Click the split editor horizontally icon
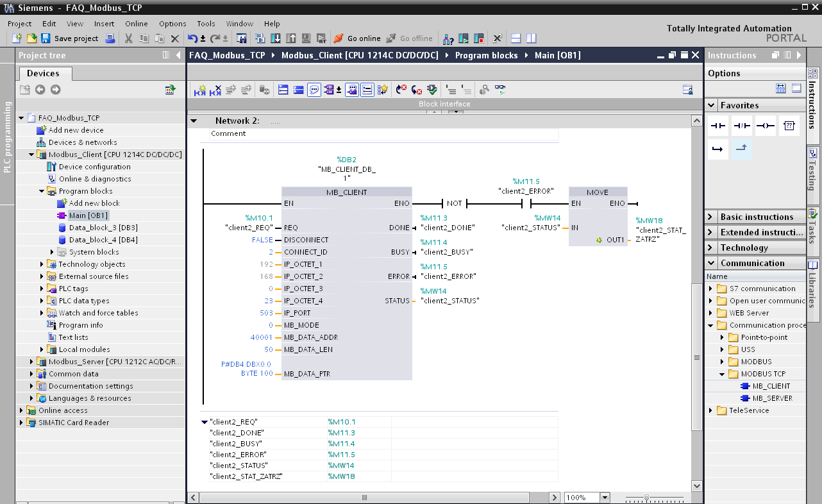The height and width of the screenshot is (504, 822). point(516,38)
